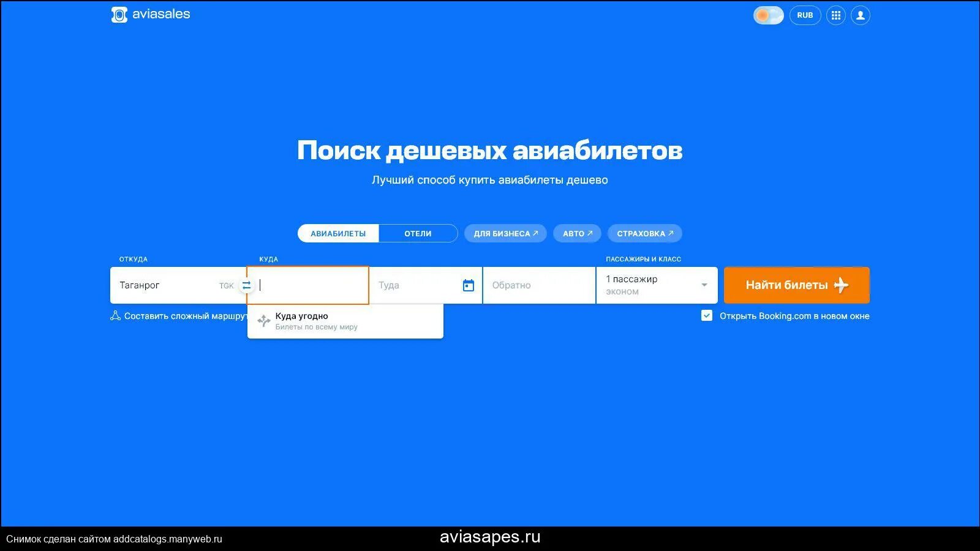Open the user profile icon
The image size is (980, 551).
[860, 15]
